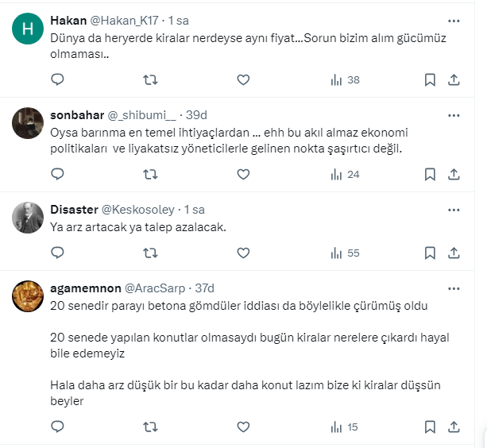Reply to agamemnon's tweet

click(57, 427)
